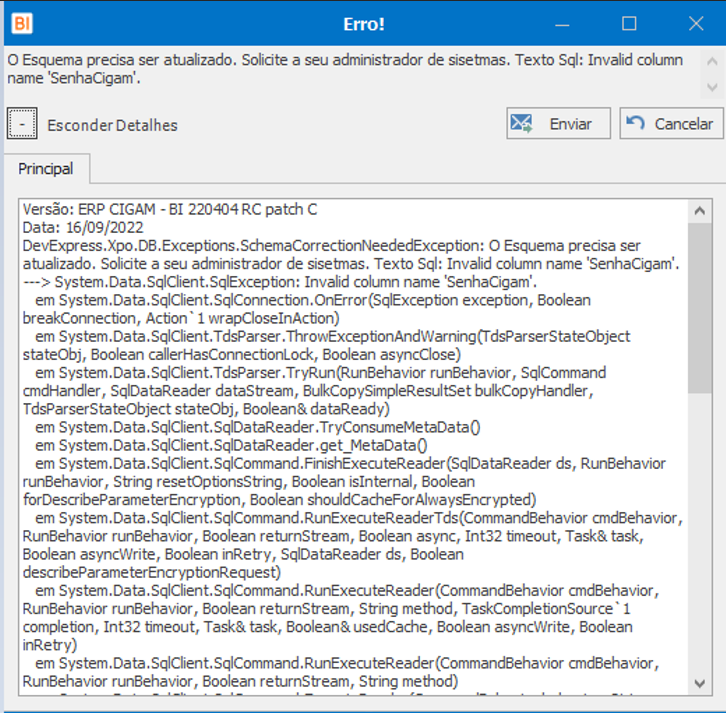Viewport: 726px width, 713px height.
Task: Minimize the Erro! dialog window
Action: pyautogui.click(x=562, y=23)
